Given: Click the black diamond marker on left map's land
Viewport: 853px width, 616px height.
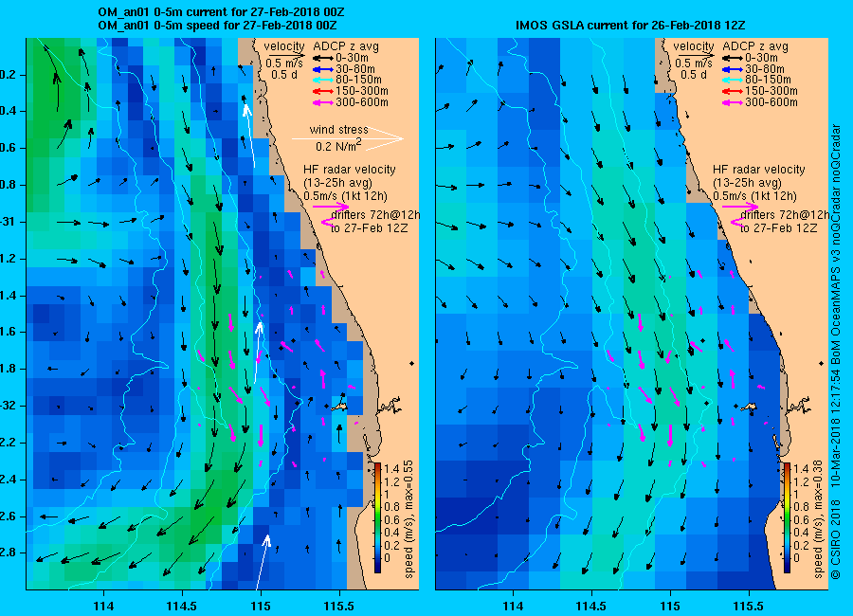Looking at the screenshot, I should pyautogui.click(x=412, y=363).
